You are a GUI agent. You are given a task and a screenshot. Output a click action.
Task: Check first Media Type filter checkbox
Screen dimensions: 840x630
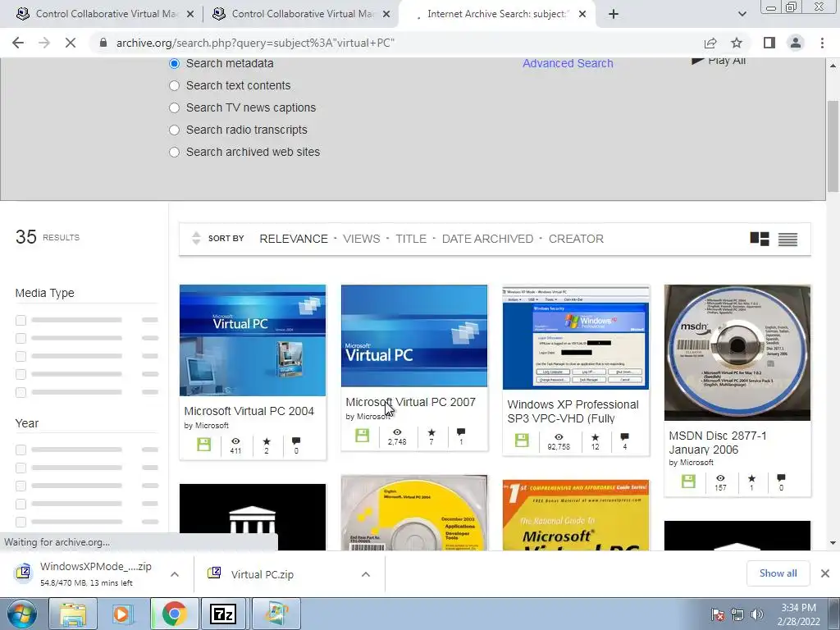(21, 321)
